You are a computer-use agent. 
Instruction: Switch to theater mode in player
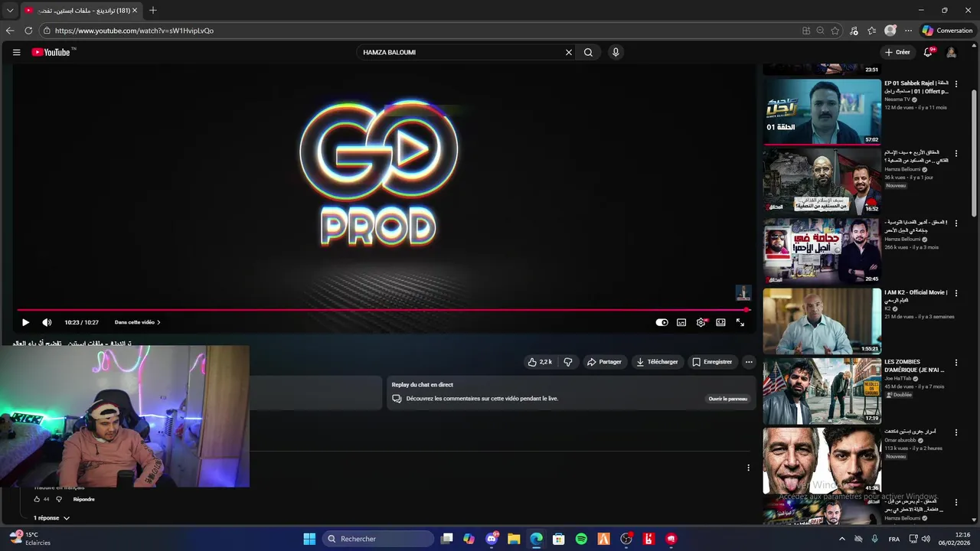tap(720, 322)
